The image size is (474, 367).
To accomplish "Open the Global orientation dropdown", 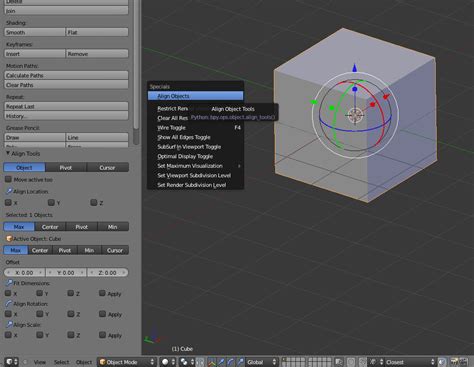I will pos(262,362).
